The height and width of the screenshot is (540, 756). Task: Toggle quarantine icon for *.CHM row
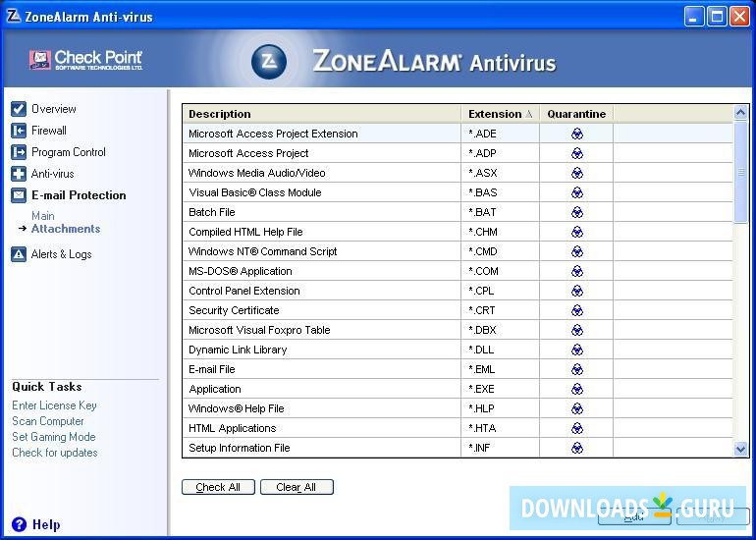577,232
